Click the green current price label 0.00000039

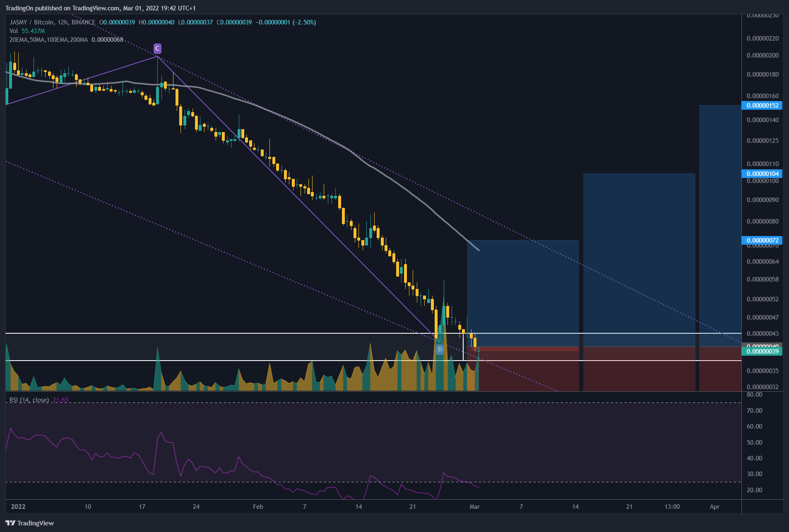coord(762,351)
